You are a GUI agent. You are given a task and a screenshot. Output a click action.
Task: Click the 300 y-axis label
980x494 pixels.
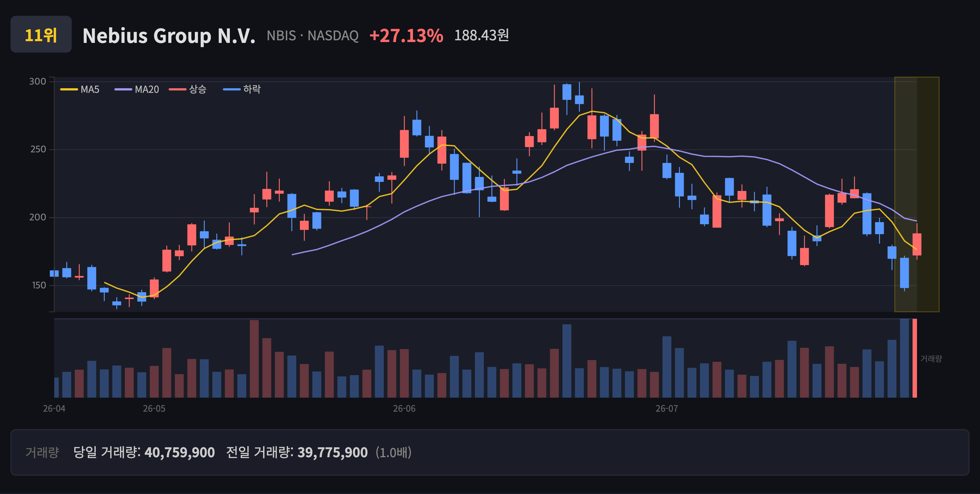tap(38, 81)
